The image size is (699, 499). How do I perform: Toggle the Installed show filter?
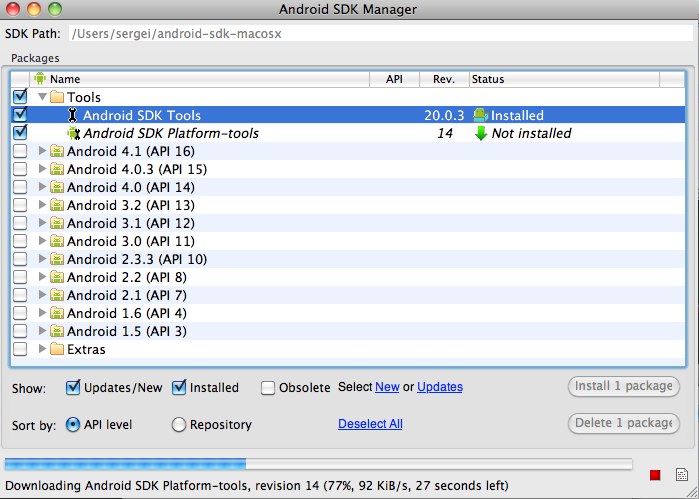(179, 387)
